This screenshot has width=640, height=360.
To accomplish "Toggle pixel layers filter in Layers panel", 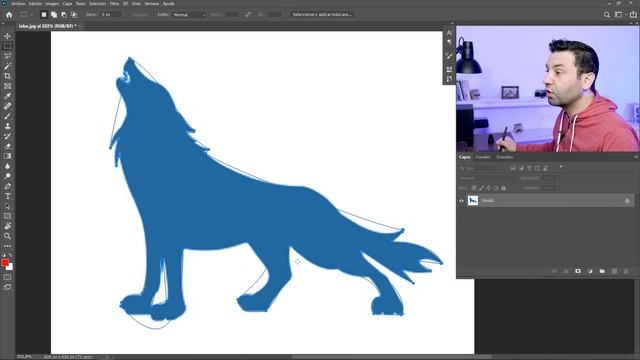I will pyautogui.click(x=513, y=168).
